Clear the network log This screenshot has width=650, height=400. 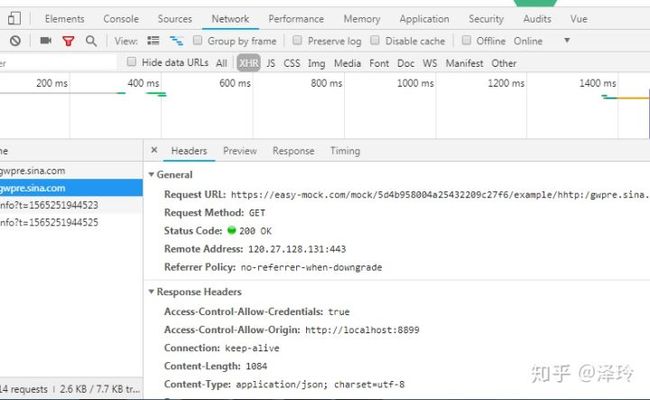click(15, 41)
